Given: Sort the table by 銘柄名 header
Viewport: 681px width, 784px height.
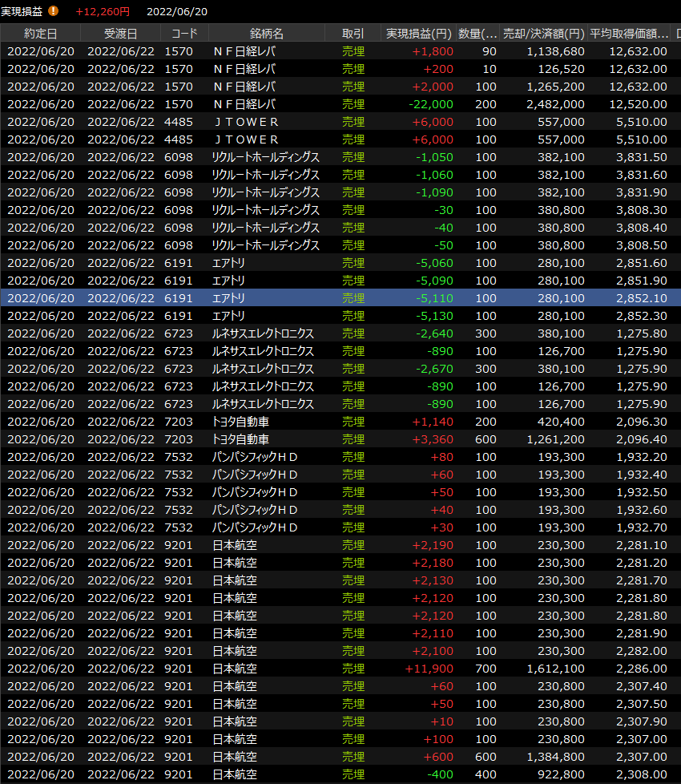Looking at the screenshot, I should (x=266, y=34).
